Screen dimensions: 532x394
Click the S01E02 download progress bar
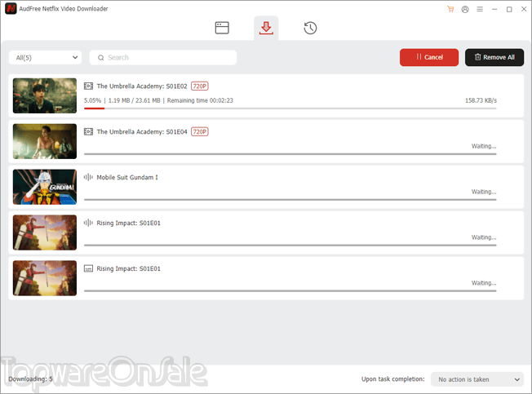pos(290,108)
